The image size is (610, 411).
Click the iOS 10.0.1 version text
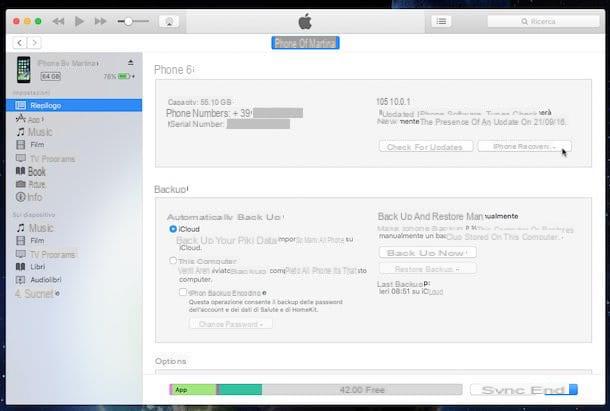[393, 102]
